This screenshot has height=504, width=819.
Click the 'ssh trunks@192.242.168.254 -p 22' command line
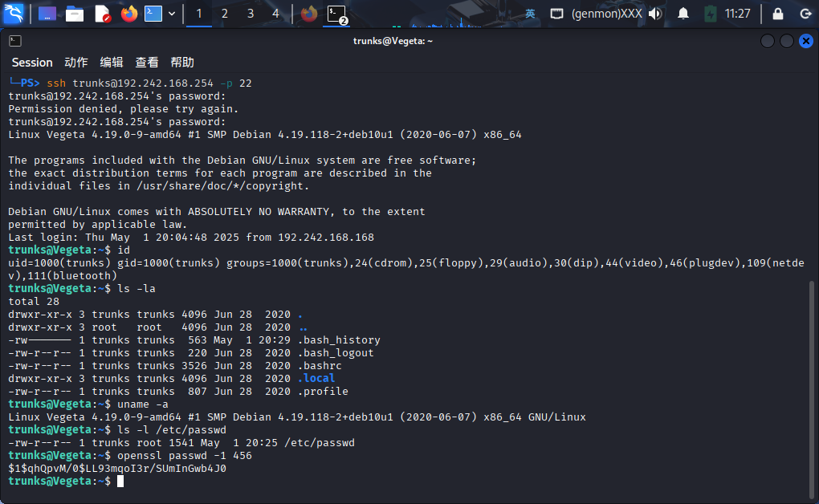[x=149, y=83]
